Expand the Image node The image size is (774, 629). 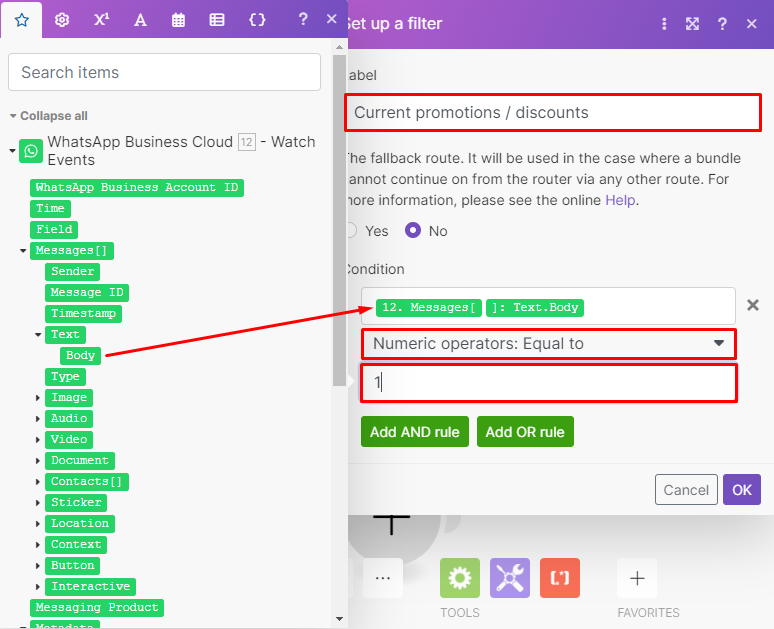tap(38, 398)
